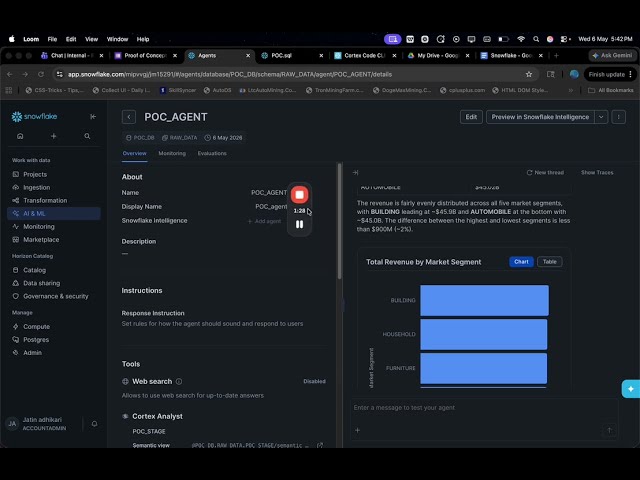Open Projects in the sidebar
This screenshot has height=480, width=640.
pyautogui.click(x=35, y=174)
